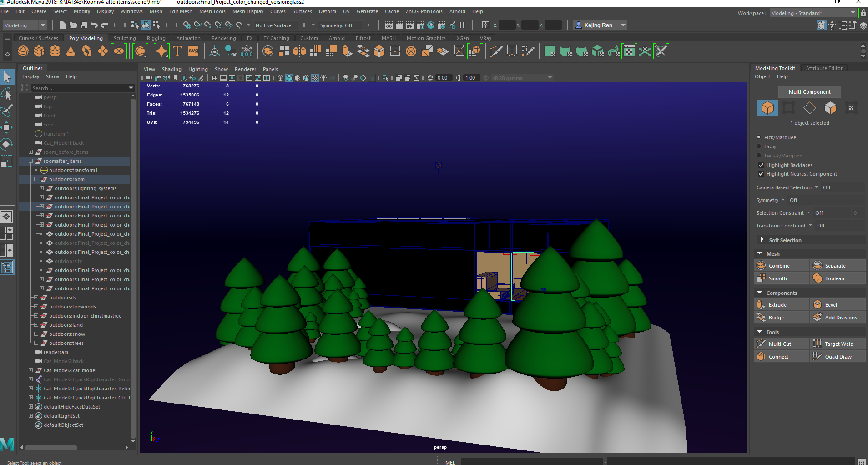Click the Multi-Cut shelf icon
This screenshot has width=868, height=465.
[x=496, y=51]
